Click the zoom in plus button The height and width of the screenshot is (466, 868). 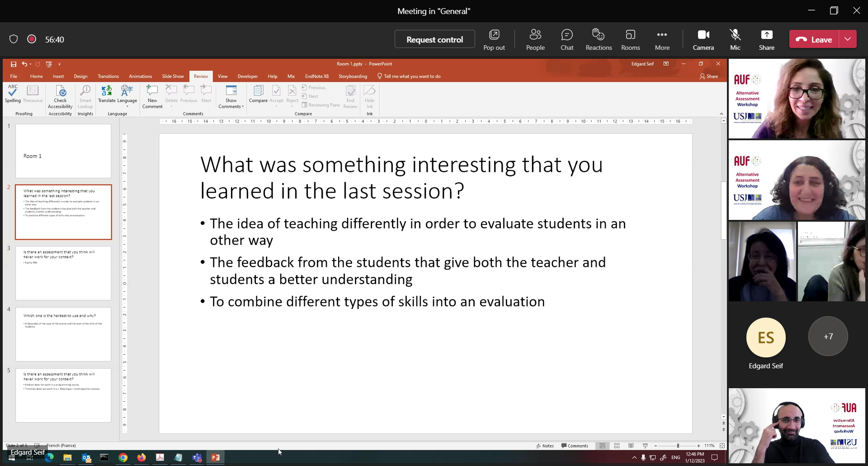click(698, 446)
